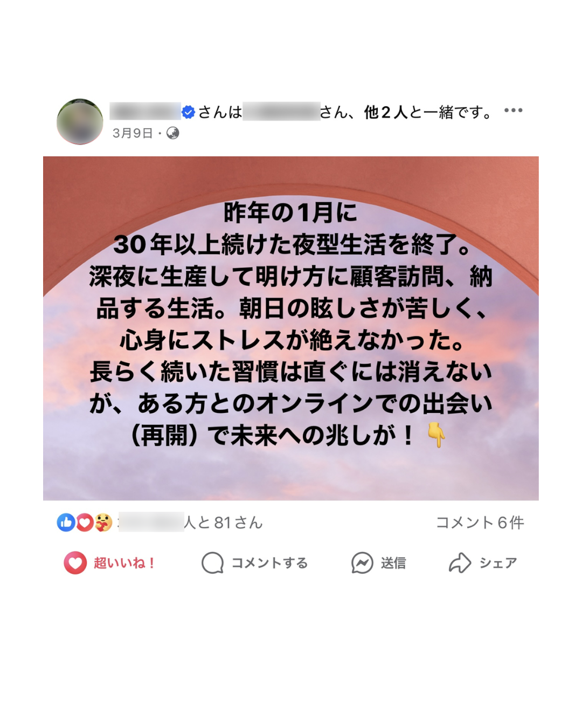Screen dimensions: 582x728
Task: Click the 送信 send text
Action: [x=393, y=563]
